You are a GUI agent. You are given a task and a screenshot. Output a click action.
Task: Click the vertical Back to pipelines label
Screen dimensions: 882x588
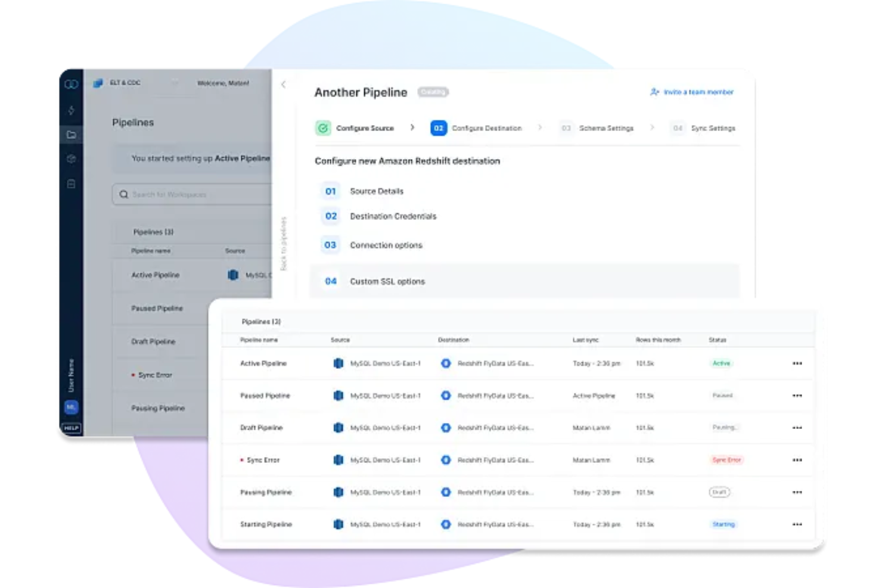pyautogui.click(x=284, y=243)
